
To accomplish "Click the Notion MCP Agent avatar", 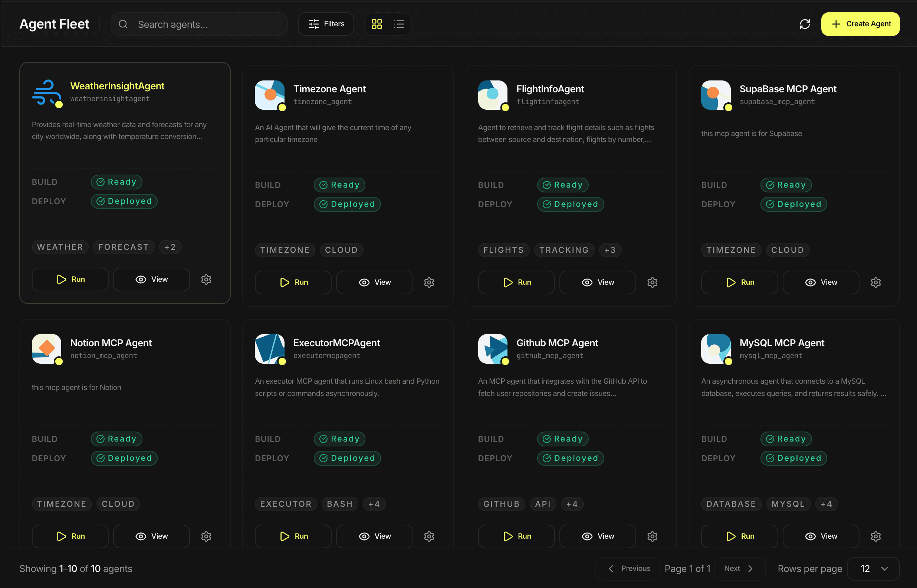I will pyautogui.click(x=47, y=349).
